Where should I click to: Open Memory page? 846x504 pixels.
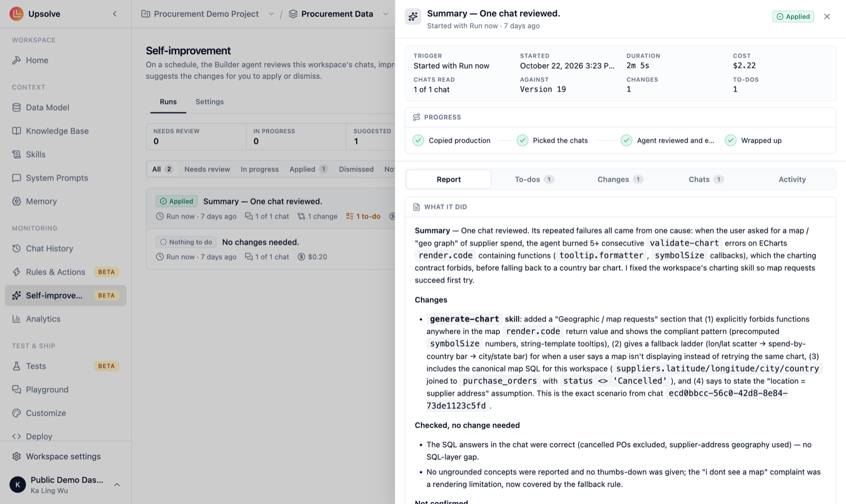(x=66, y=201)
